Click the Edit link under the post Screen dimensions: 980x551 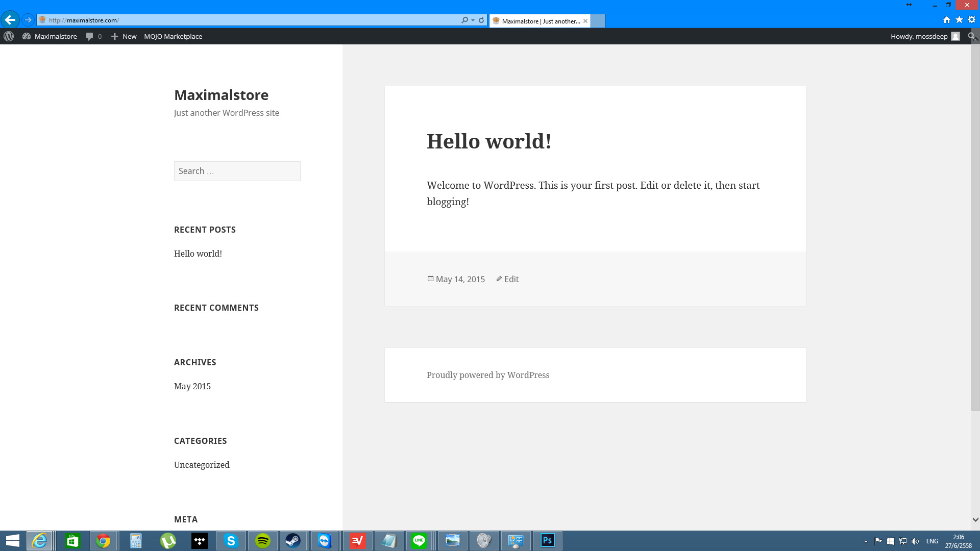(511, 279)
